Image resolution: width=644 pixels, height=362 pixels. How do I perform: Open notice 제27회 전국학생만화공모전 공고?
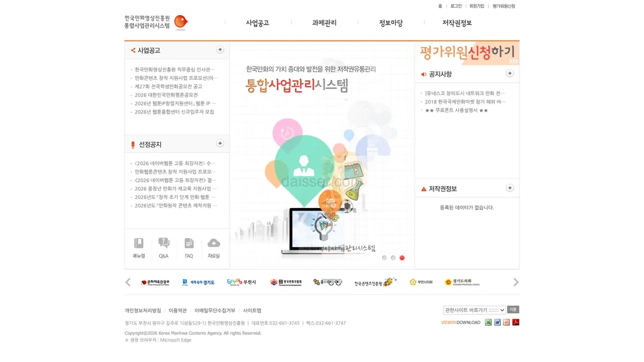click(169, 86)
